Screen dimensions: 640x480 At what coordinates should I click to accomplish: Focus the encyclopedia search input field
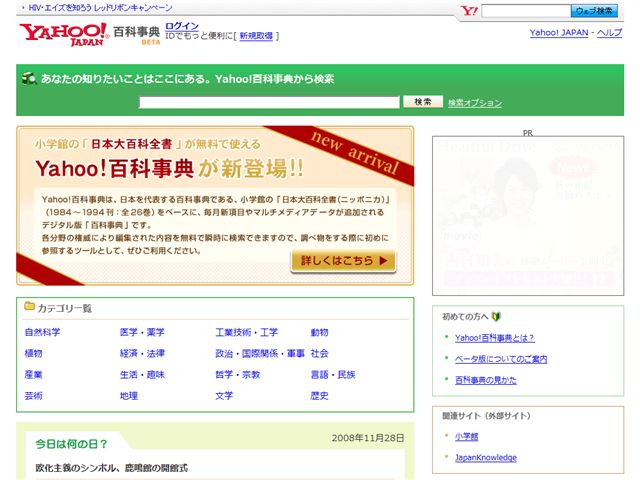(269, 102)
